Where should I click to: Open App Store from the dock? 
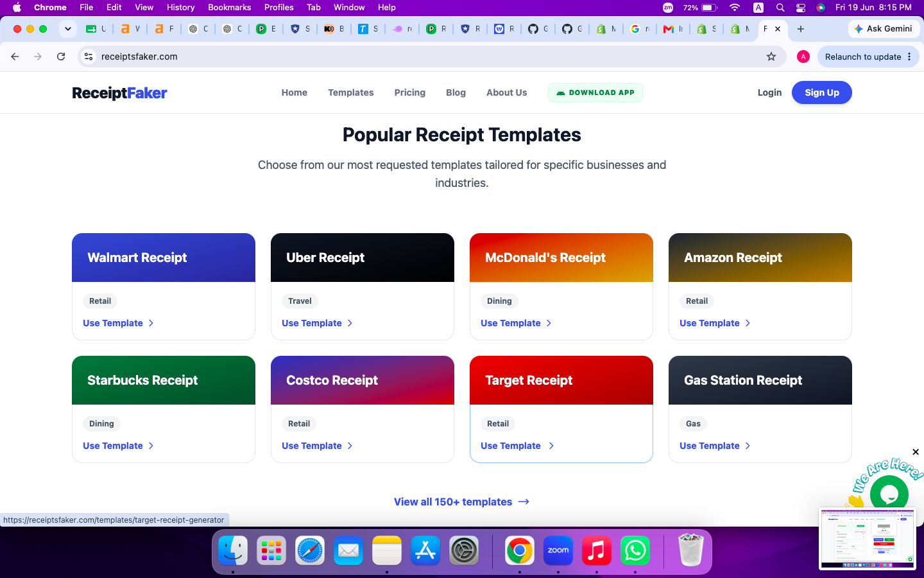425,550
